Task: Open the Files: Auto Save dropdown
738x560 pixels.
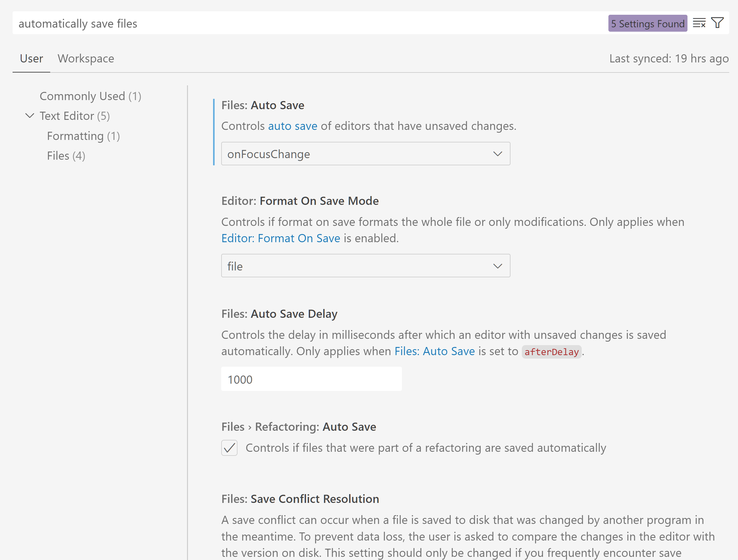Action: (x=497, y=154)
